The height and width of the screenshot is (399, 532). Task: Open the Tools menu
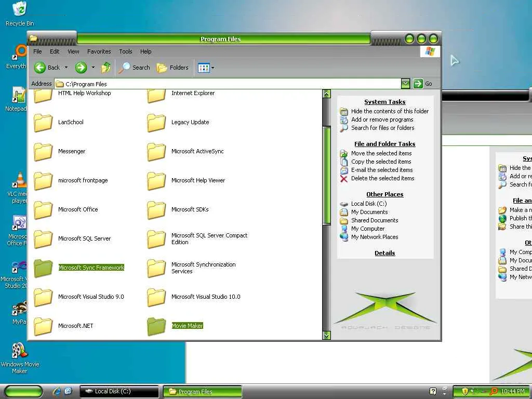point(126,51)
